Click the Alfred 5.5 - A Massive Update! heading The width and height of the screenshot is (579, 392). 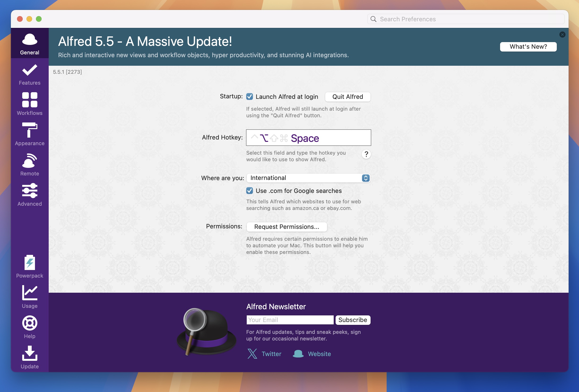[145, 41]
